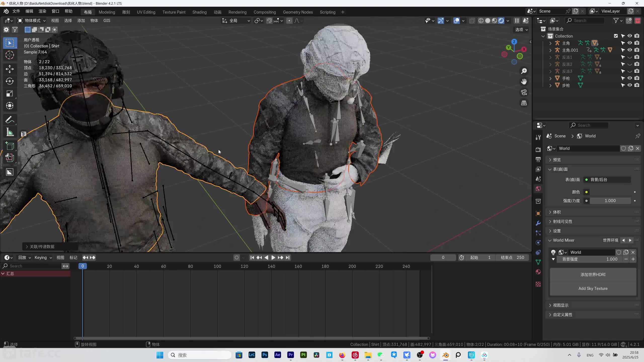The height and width of the screenshot is (362, 644).
Task: Pause viewport render preview
Action: click(x=517, y=21)
